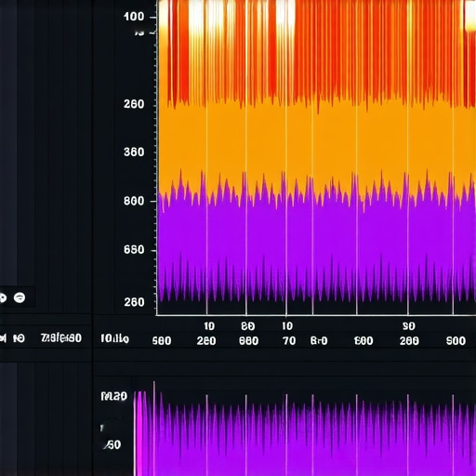The image size is (476, 476).
Task: Select the "70" x-axis label
Action: [x=289, y=341]
